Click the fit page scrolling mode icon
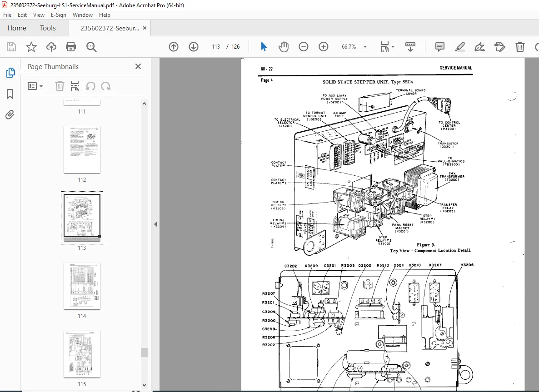The image size is (539, 392). (x=384, y=47)
